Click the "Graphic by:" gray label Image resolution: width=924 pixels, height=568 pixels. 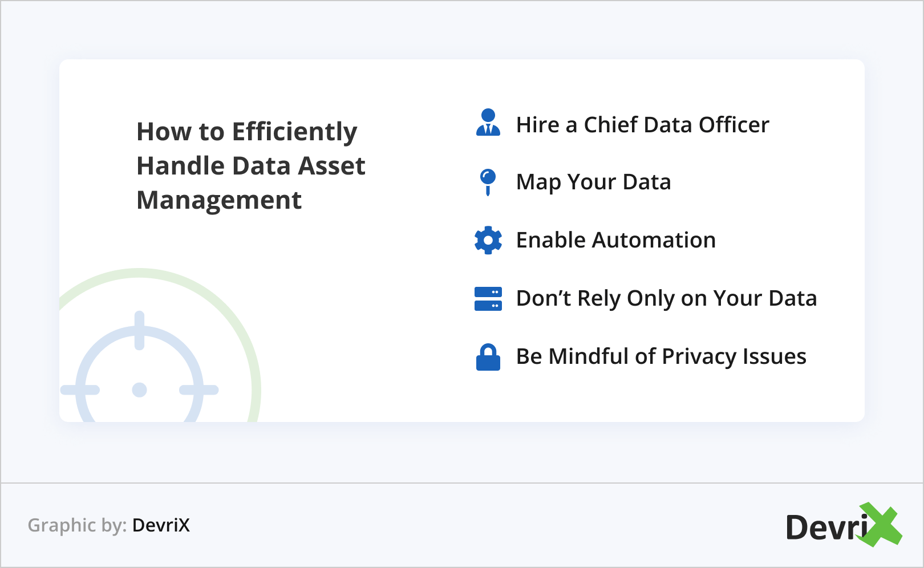77,525
